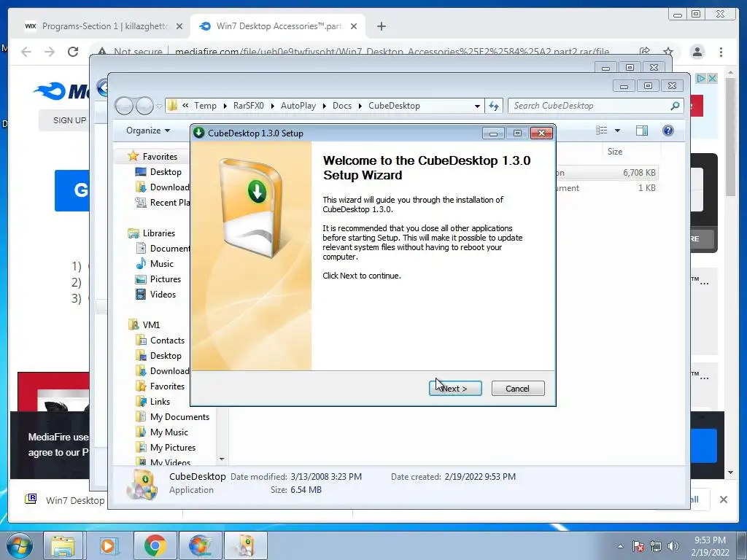Screen dimensions: 747x560
Task: Click the Not secure warning icon
Action: pos(101,52)
